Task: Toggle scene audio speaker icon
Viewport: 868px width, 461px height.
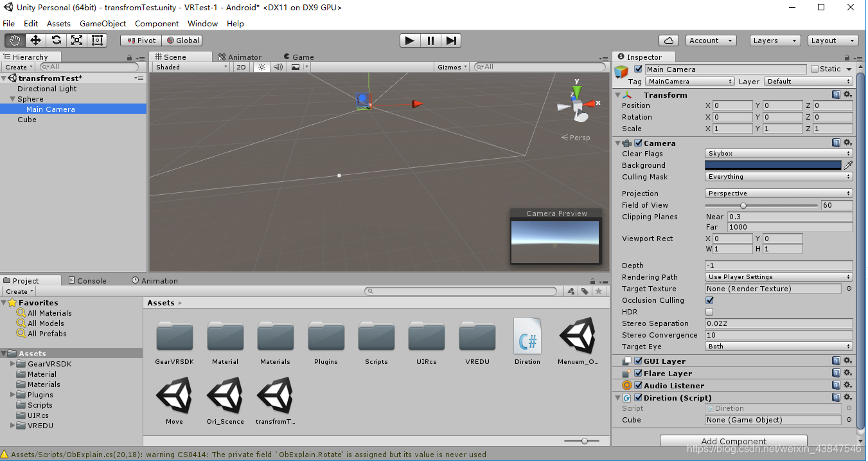Action: coord(278,67)
